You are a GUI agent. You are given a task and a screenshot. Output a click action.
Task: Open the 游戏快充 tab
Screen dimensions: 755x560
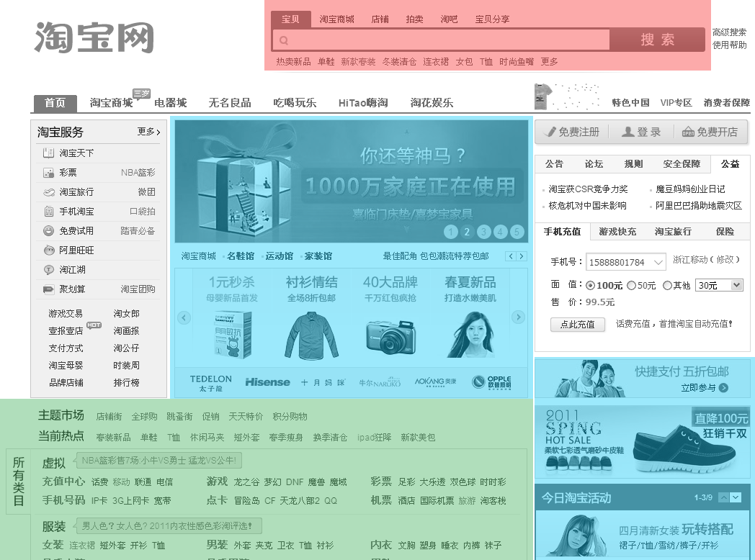pos(617,232)
